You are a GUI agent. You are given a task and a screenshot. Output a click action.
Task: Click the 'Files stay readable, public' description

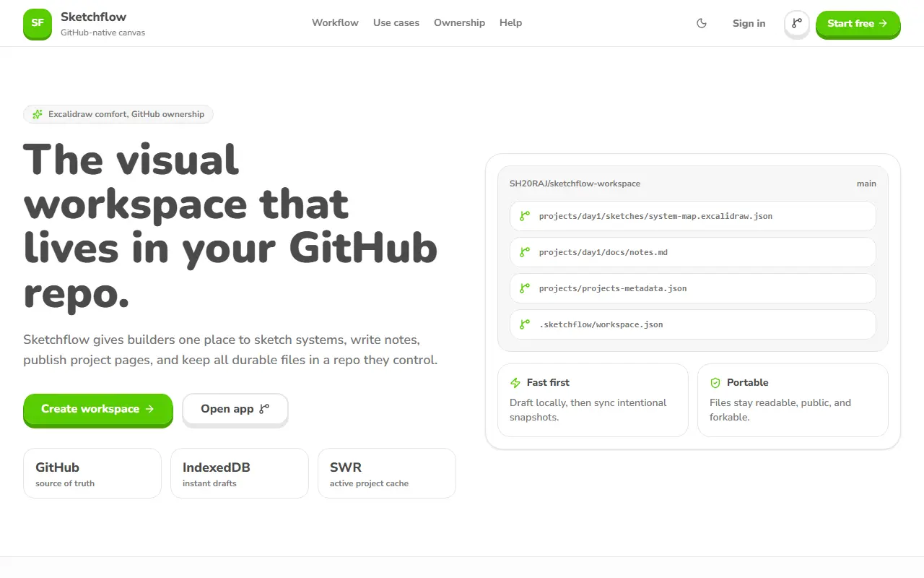click(x=780, y=410)
